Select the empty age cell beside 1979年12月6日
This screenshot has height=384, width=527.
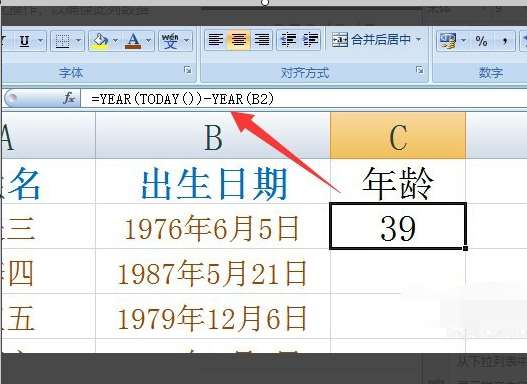398,316
